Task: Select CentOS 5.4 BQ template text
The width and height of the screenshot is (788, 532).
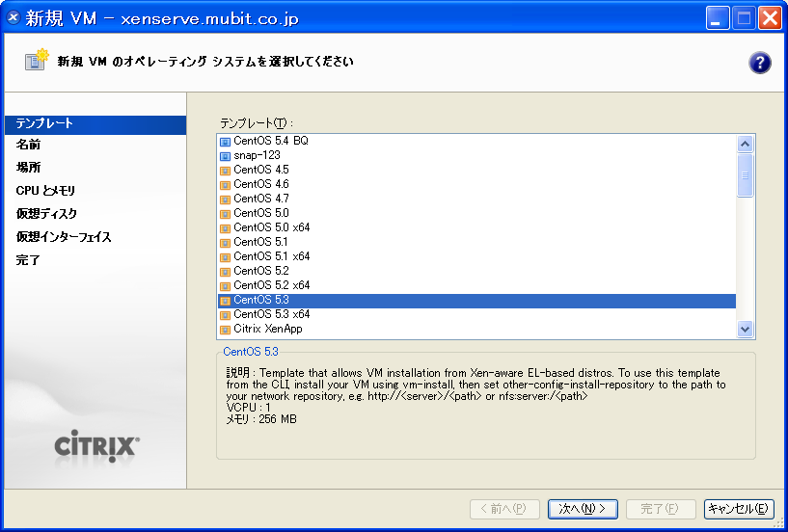Action: coord(271,141)
